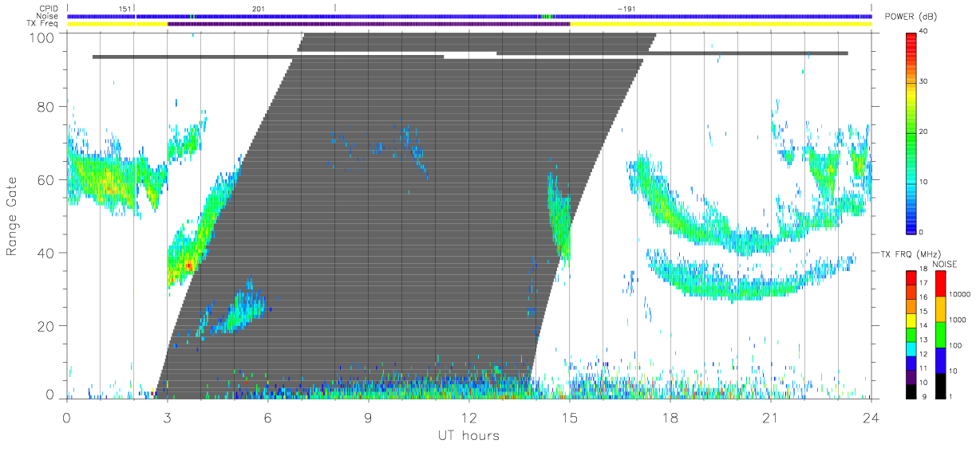980x452 pixels.
Task: Click the 13 label on the TX FRQ legend
Action: (x=923, y=340)
